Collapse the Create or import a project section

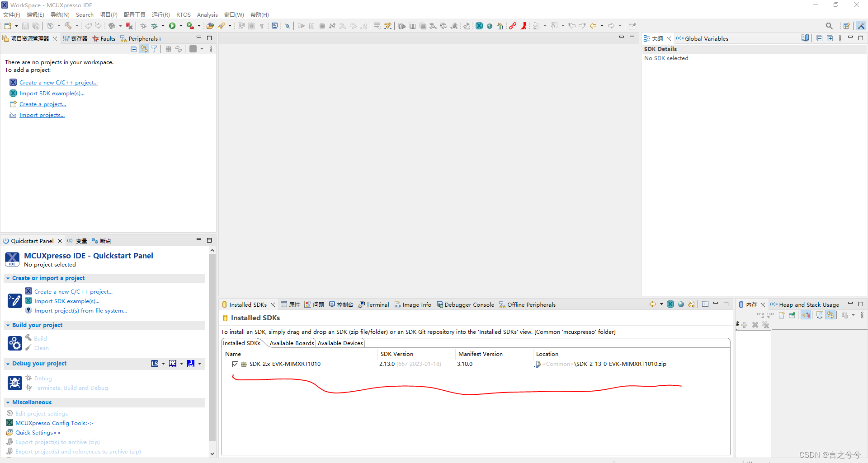coord(8,278)
